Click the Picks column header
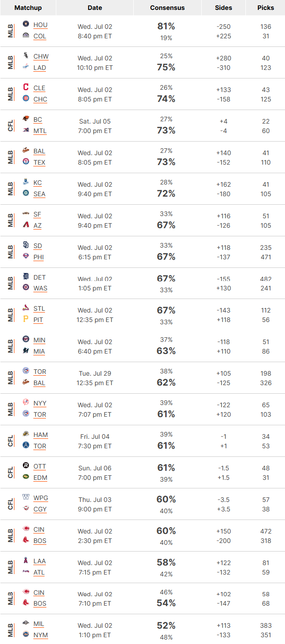The width and height of the screenshot is (285, 644). click(266, 8)
